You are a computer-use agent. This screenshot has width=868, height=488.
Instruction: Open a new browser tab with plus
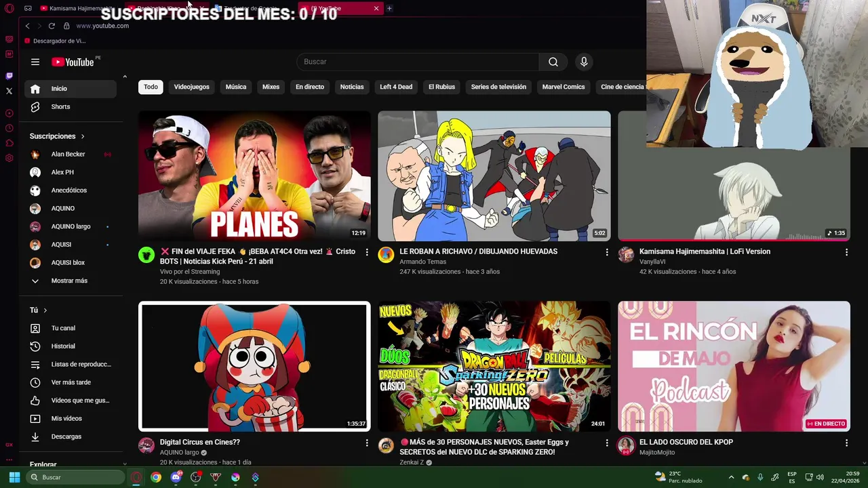click(x=389, y=8)
